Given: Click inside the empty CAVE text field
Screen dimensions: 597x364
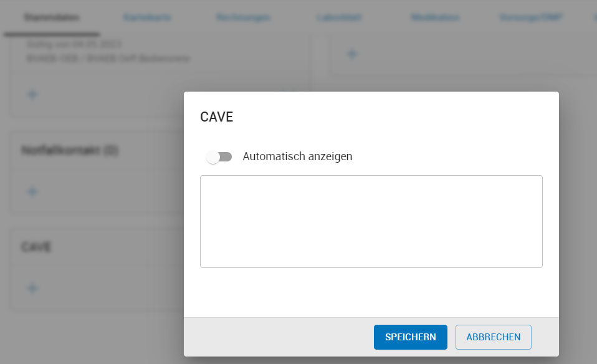Looking at the screenshot, I should pos(371,221).
